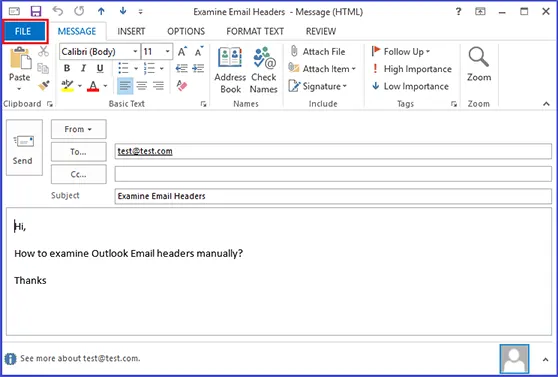The image size is (558, 377).
Task: Open Tags dialog launcher
Action: 454,104
